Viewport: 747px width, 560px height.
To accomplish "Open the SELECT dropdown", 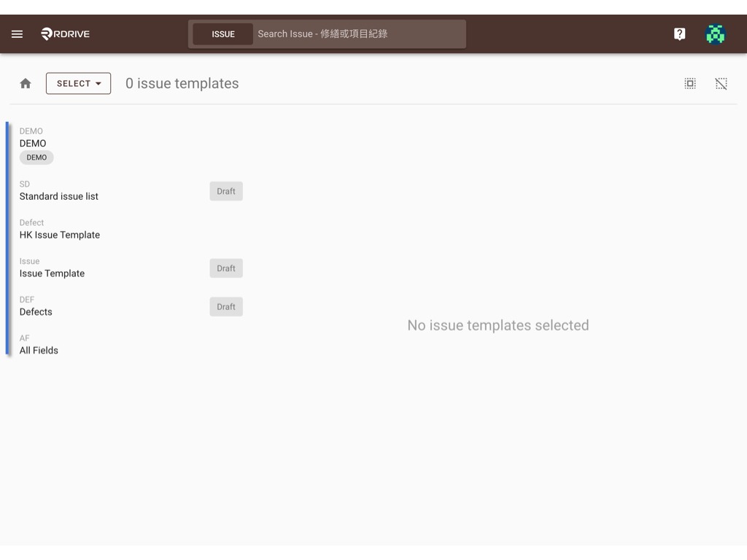I will (x=79, y=83).
